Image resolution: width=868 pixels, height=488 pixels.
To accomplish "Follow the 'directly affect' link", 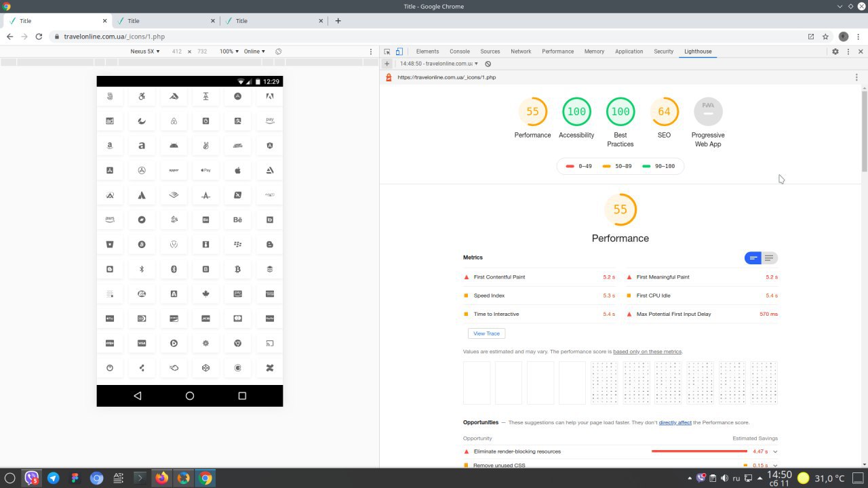I will click(x=675, y=422).
